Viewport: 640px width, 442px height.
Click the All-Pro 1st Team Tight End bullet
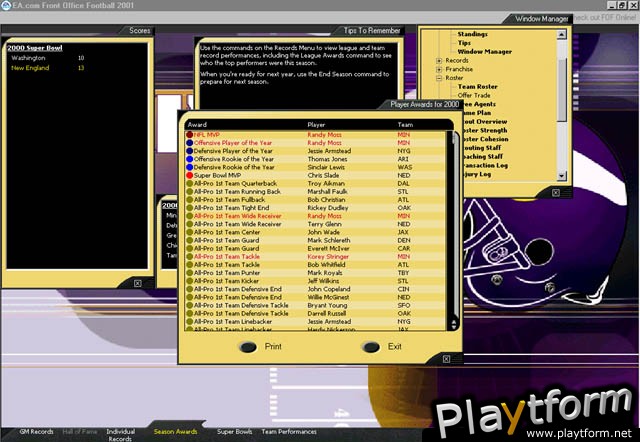click(x=189, y=208)
